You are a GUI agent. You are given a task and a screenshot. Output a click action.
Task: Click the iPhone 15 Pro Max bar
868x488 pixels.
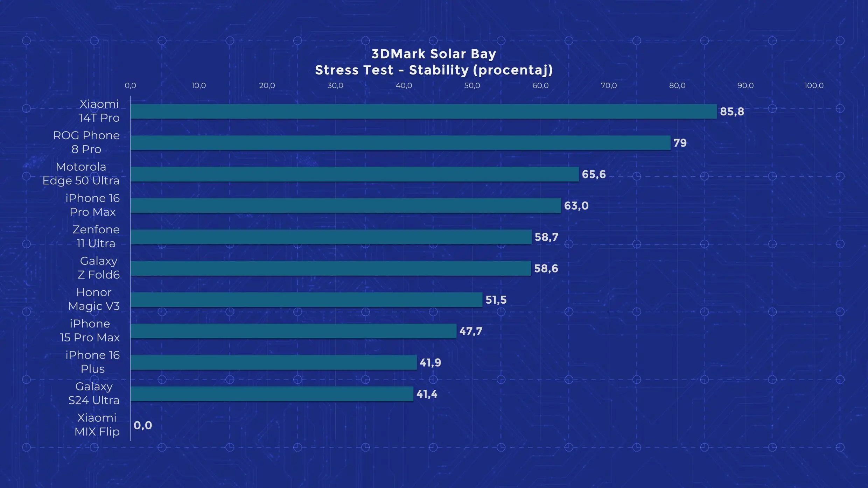pos(294,331)
